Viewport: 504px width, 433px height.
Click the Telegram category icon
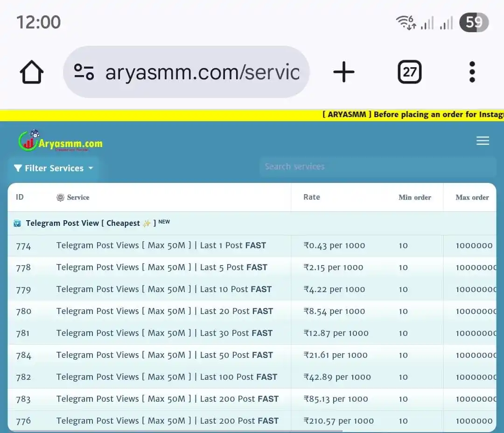pyautogui.click(x=17, y=223)
